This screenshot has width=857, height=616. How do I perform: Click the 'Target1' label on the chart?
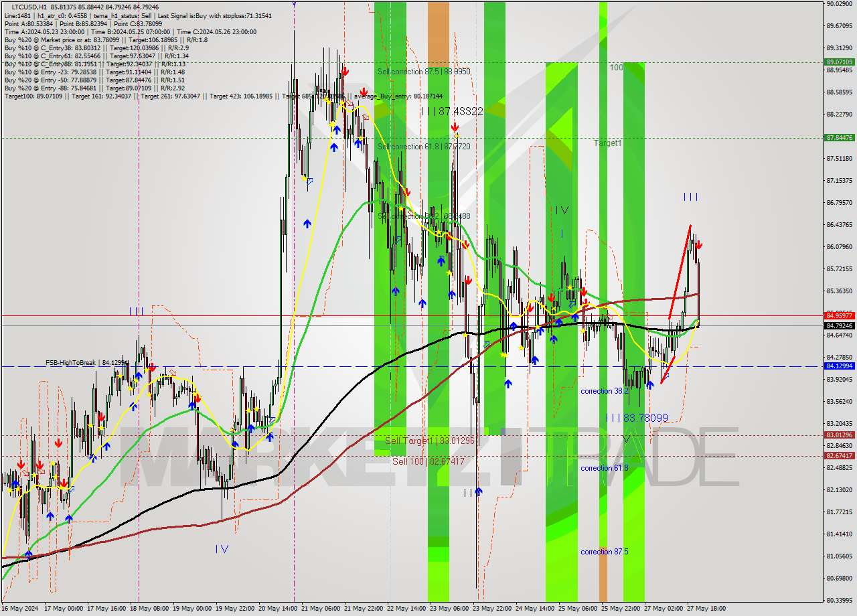coord(607,143)
